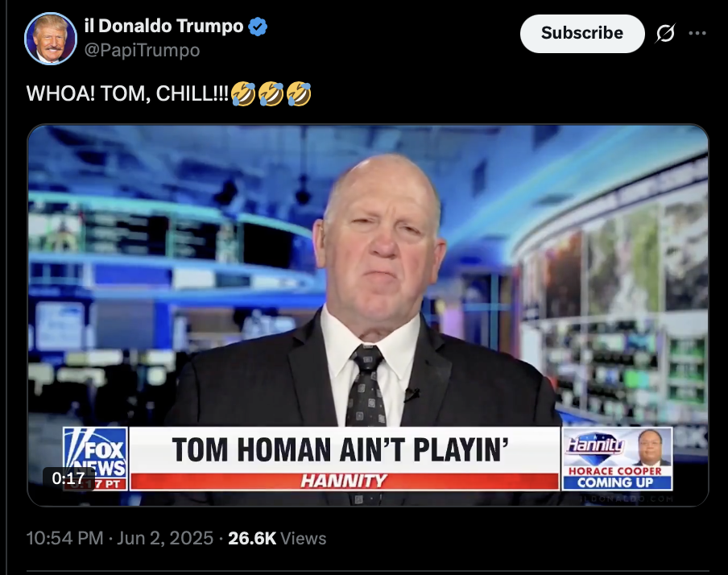Click the last laughing emoji in post
Image resolution: width=728 pixels, height=575 pixels.
[299, 94]
